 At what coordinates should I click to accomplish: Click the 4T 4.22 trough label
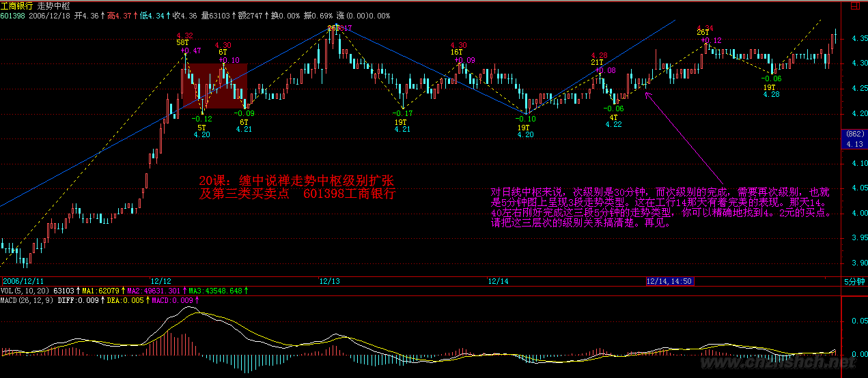coord(613,121)
